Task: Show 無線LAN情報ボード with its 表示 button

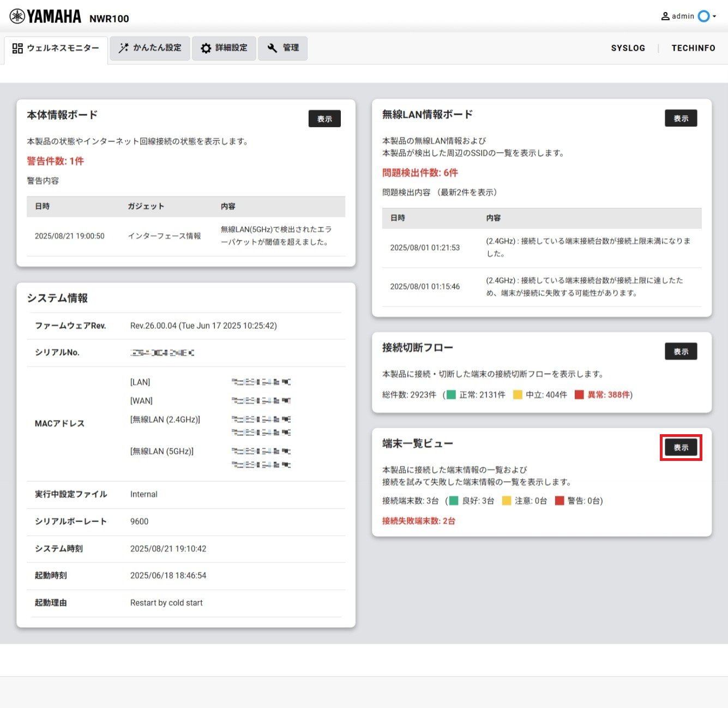Action: 681,118
